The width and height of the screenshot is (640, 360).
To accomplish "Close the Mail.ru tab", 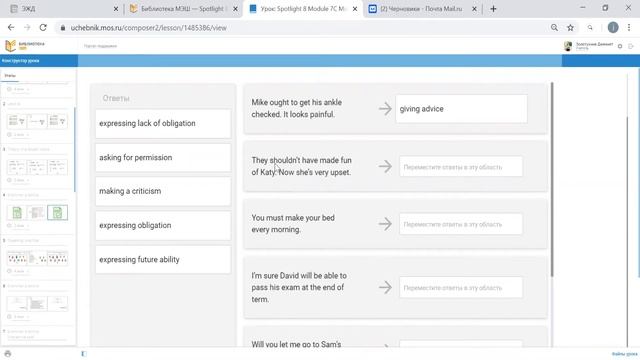I will (x=474, y=9).
